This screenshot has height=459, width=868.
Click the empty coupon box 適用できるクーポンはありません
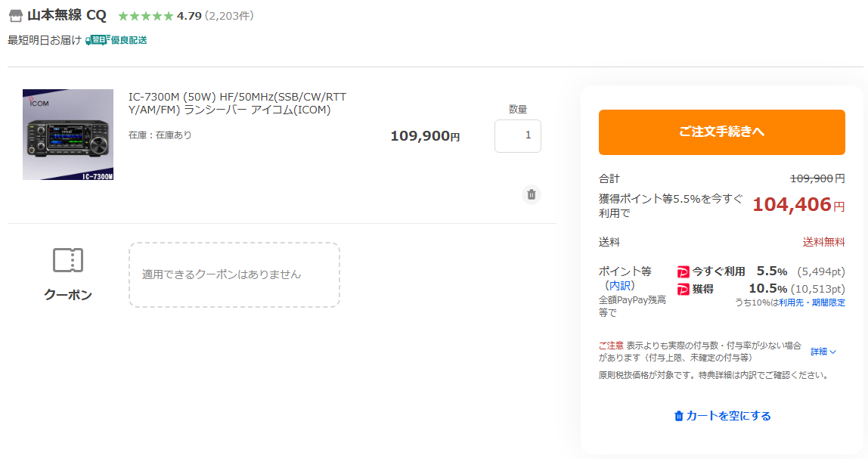(x=234, y=274)
